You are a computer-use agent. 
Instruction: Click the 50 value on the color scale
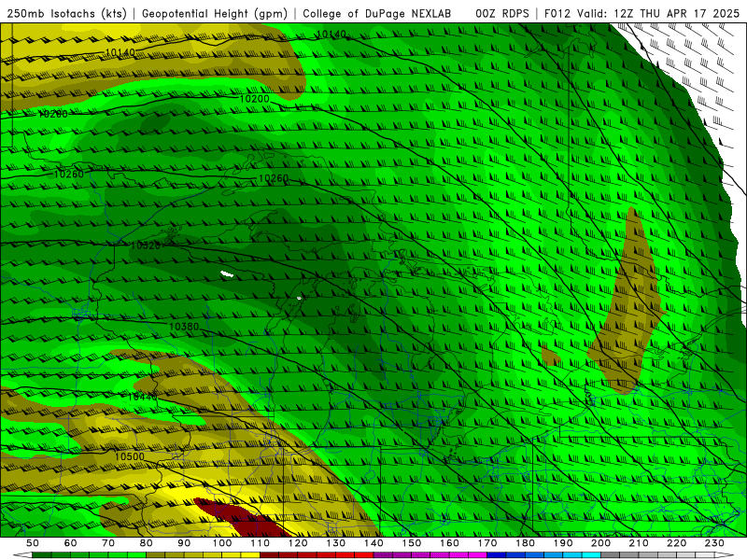(33, 543)
